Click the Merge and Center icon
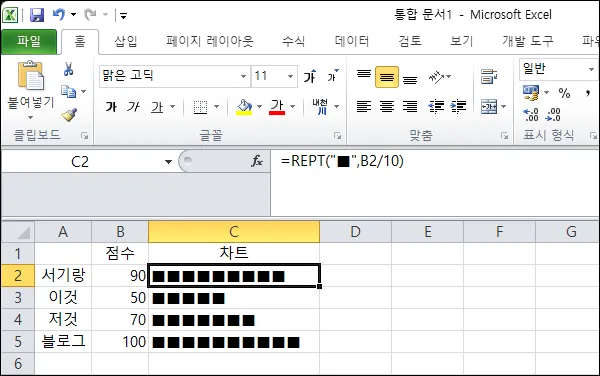Screen dimensions: 600x376 tap(489, 107)
